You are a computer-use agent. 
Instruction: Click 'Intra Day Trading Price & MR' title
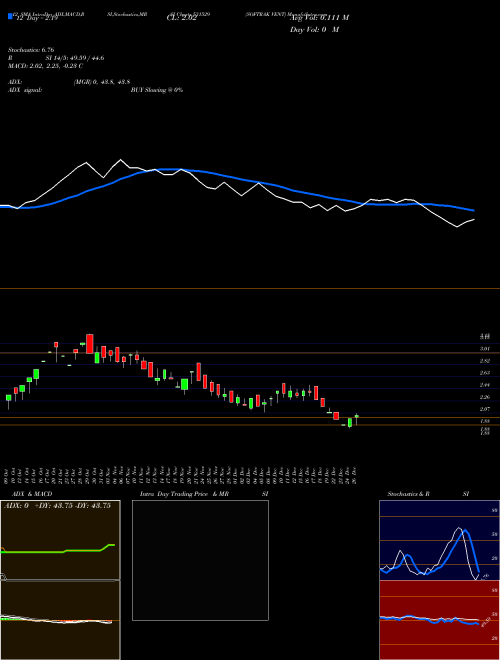click(x=184, y=494)
